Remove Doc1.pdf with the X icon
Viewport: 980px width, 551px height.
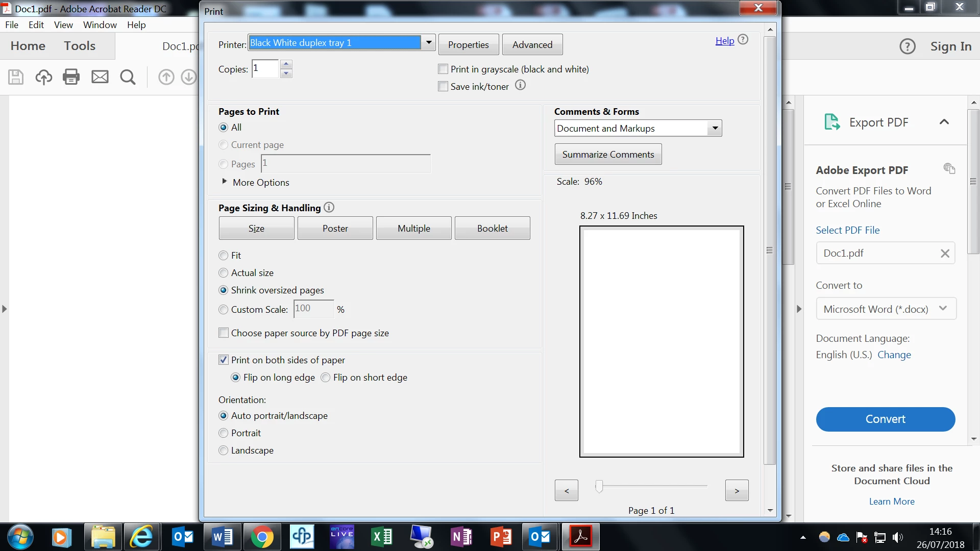point(945,254)
